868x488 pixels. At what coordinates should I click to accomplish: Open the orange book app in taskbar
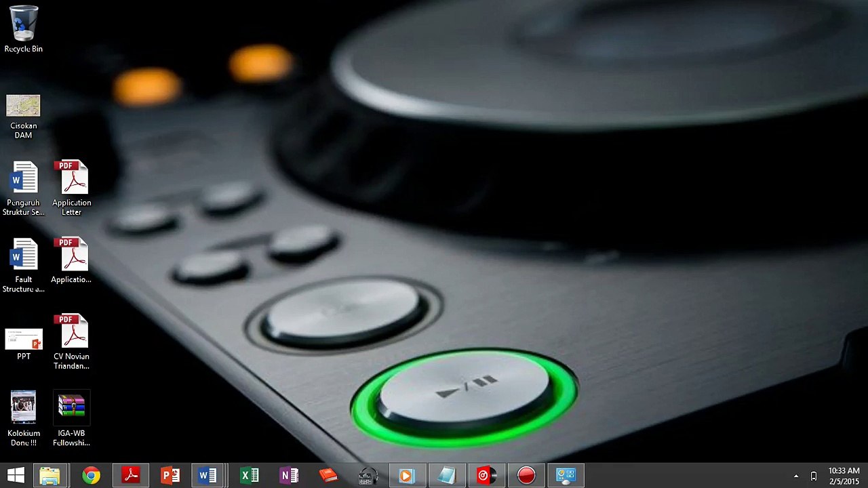tap(328, 475)
